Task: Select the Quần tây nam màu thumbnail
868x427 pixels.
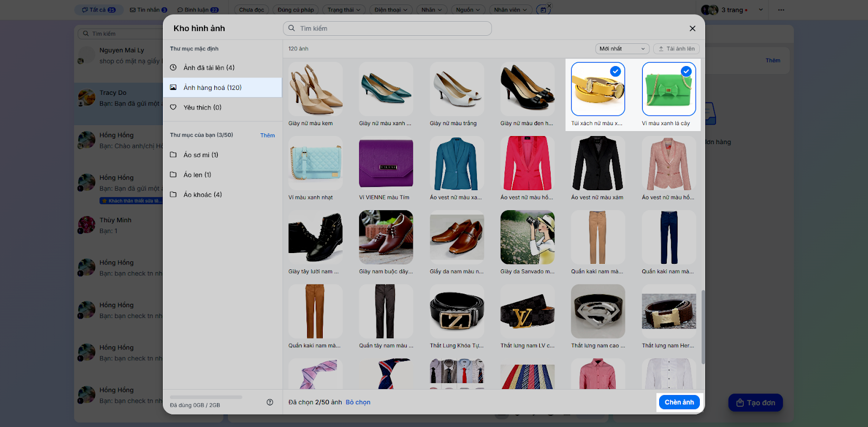Action: pyautogui.click(x=386, y=312)
